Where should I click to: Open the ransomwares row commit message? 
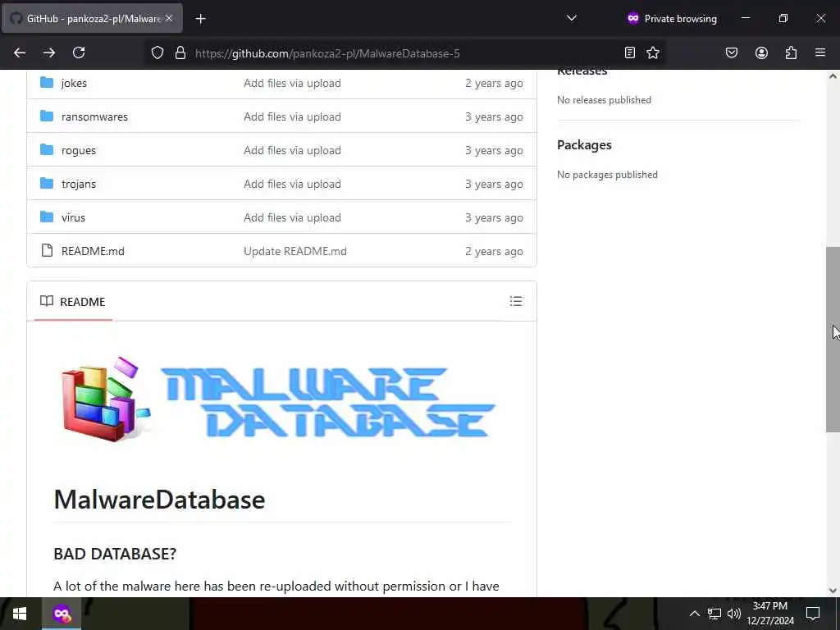292,116
